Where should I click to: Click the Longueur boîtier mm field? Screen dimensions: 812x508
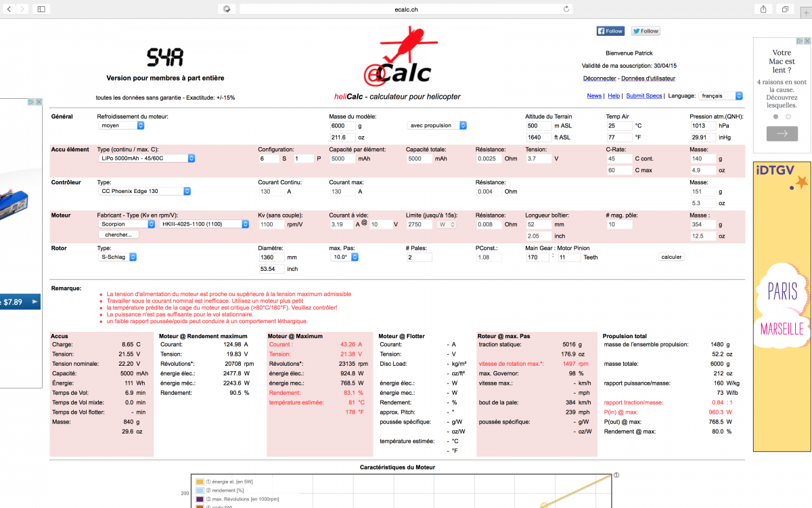pos(537,224)
